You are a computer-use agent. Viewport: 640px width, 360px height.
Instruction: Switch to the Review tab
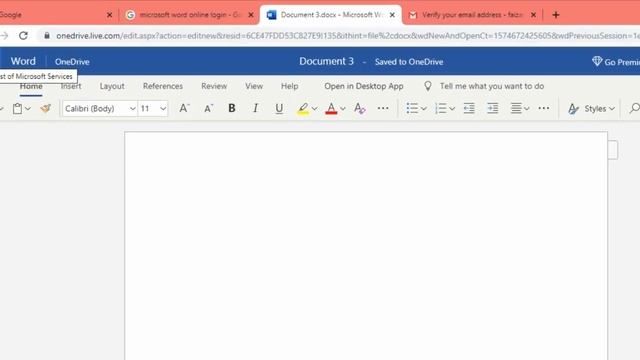214,86
